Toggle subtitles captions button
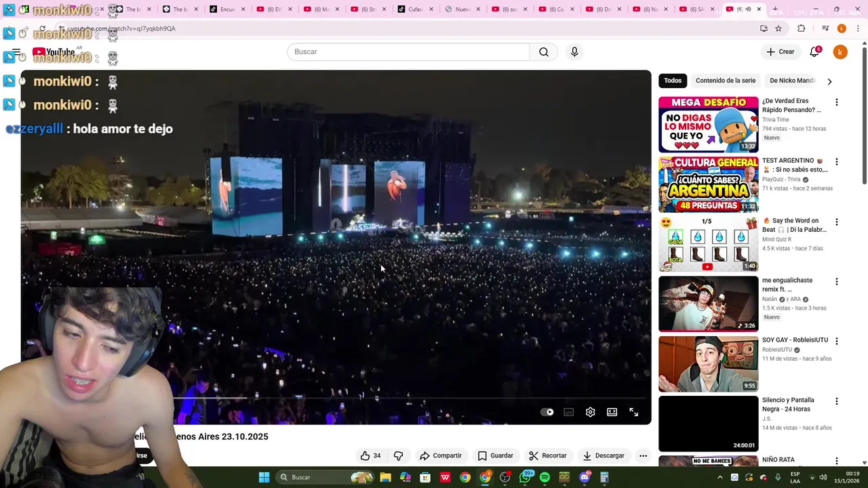This screenshot has height=488, width=868. pyautogui.click(x=569, y=412)
